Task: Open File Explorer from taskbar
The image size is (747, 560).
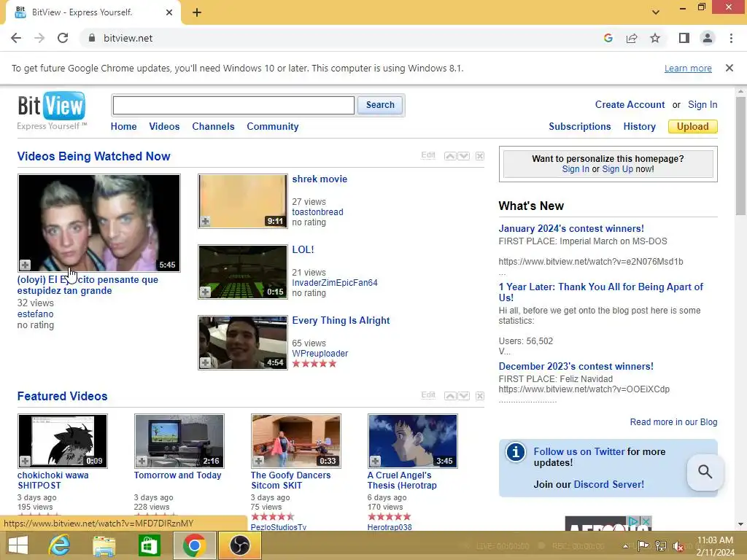Action: click(x=104, y=545)
